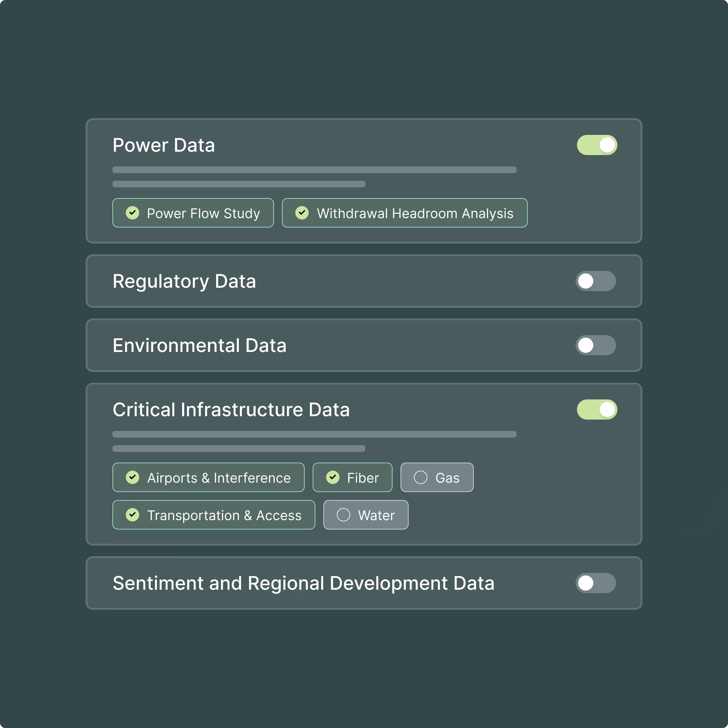Click Airports & Interference green check icon
The image size is (728, 728).
(x=132, y=477)
